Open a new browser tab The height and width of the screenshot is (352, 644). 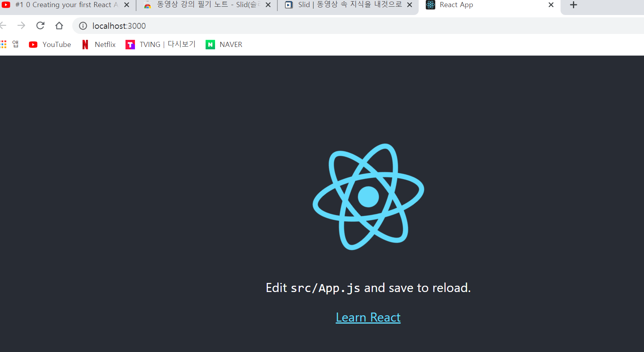coord(574,5)
